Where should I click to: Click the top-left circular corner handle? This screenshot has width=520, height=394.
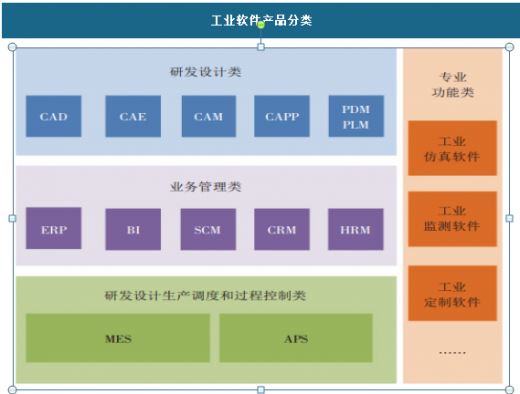(12, 47)
